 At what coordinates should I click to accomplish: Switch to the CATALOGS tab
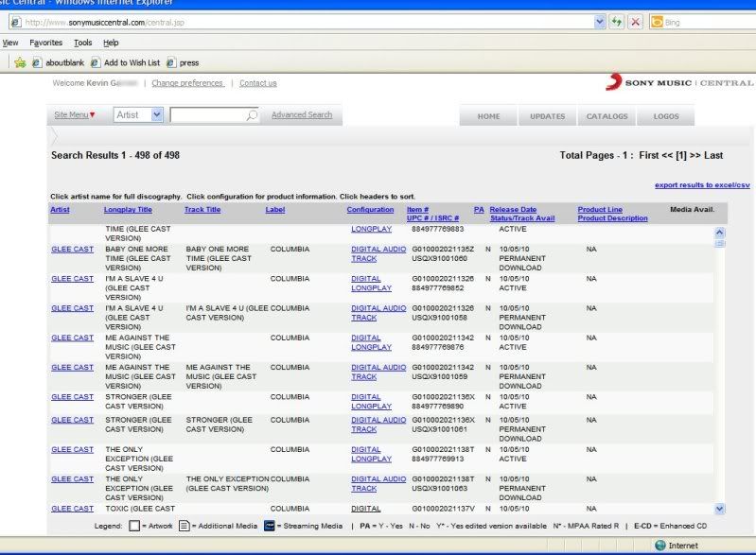tap(607, 116)
